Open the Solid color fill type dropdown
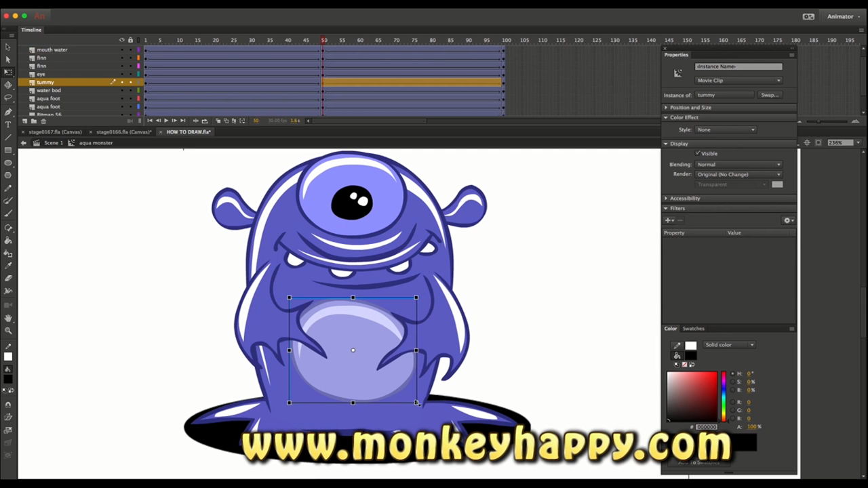Viewport: 868px width, 488px height. pos(729,345)
